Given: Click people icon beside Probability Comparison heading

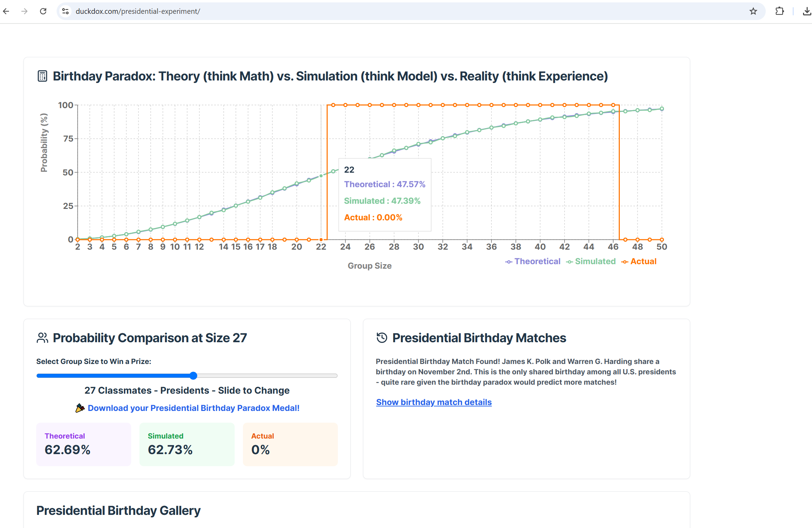Looking at the screenshot, I should (x=42, y=337).
